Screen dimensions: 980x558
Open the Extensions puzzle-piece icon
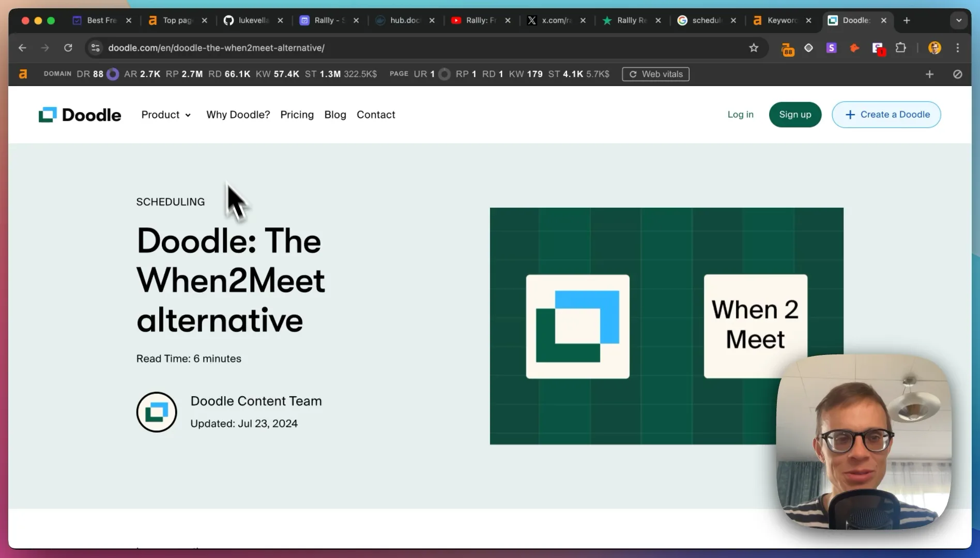pyautogui.click(x=901, y=48)
